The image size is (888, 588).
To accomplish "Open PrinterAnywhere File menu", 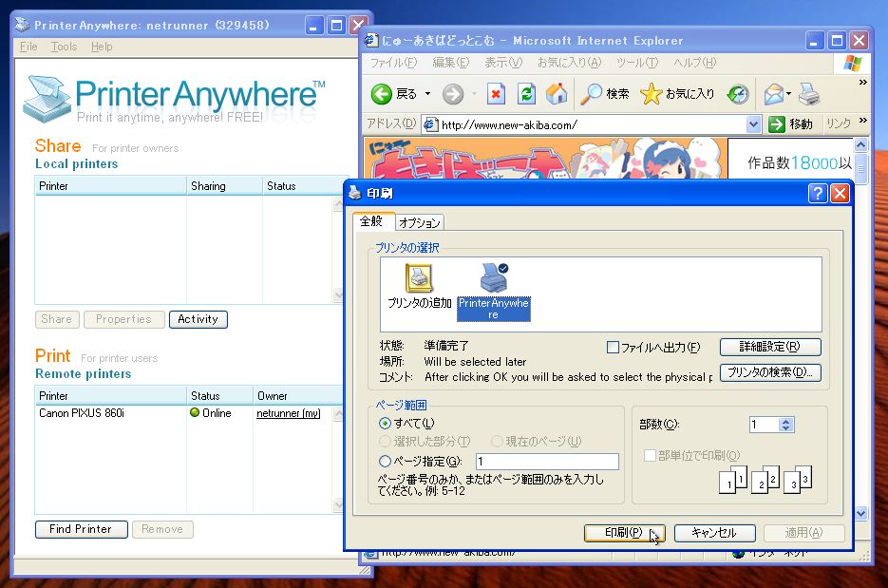I will 28,47.
